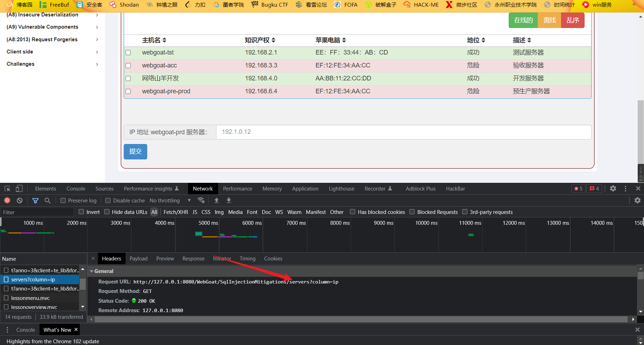This screenshot has height=345, width=644.
Task: Toggle the device toolbar icon
Action: pyautogui.click(x=19, y=189)
